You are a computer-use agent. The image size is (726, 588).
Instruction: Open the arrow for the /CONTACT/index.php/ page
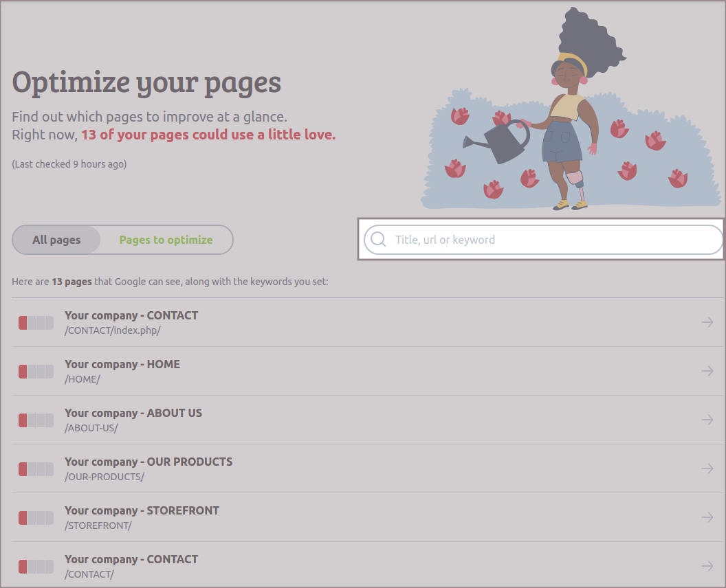(x=707, y=322)
